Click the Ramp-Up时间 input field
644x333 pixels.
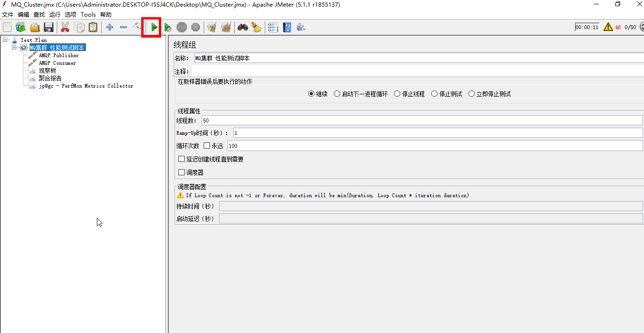[438, 133]
